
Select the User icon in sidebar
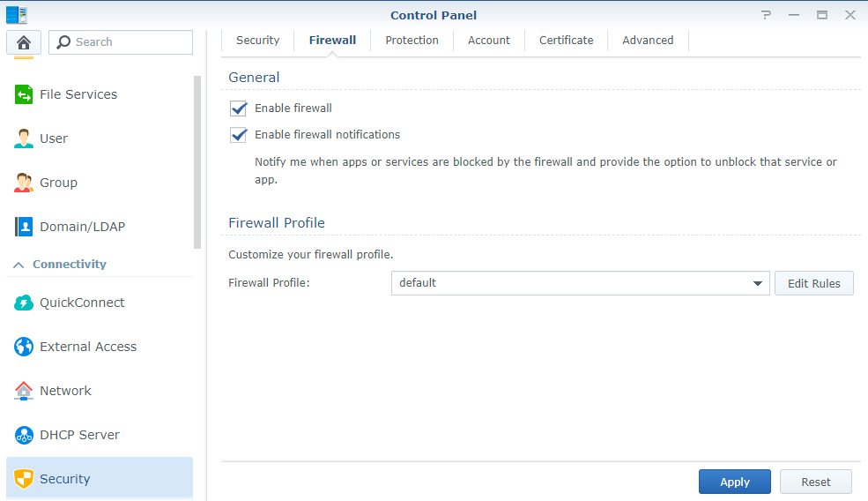click(24, 138)
